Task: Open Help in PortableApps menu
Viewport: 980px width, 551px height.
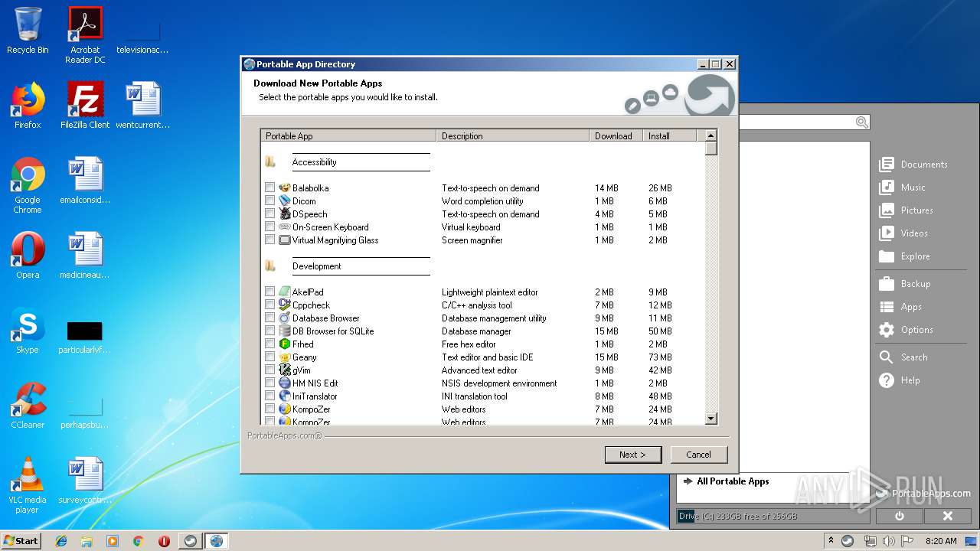Action: (x=900, y=380)
